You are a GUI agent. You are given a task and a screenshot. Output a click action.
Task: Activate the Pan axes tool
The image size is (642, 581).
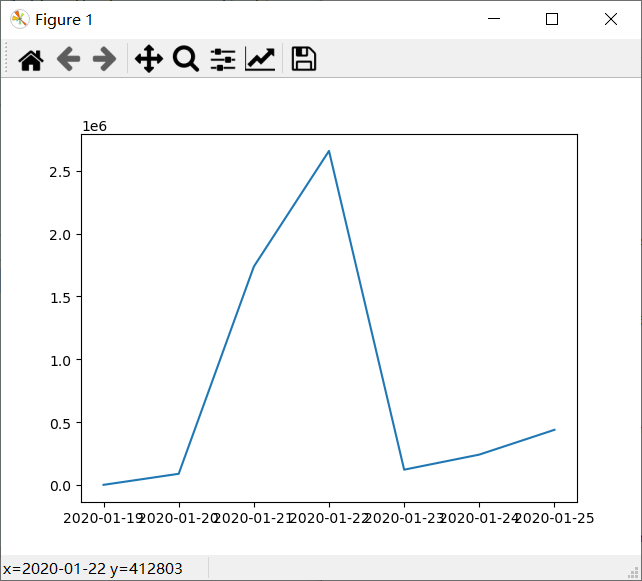(x=149, y=59)
